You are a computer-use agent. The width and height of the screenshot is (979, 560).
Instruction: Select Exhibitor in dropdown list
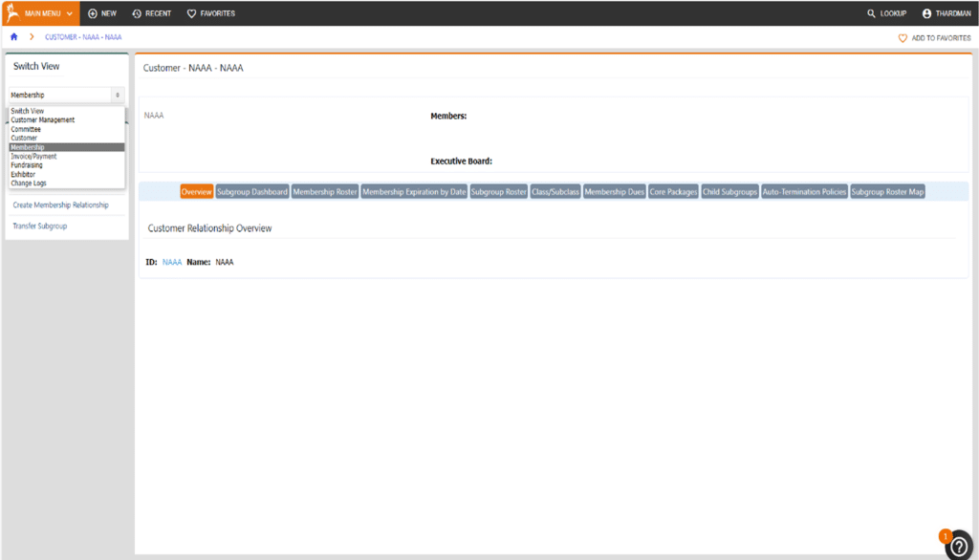(66, 175)
